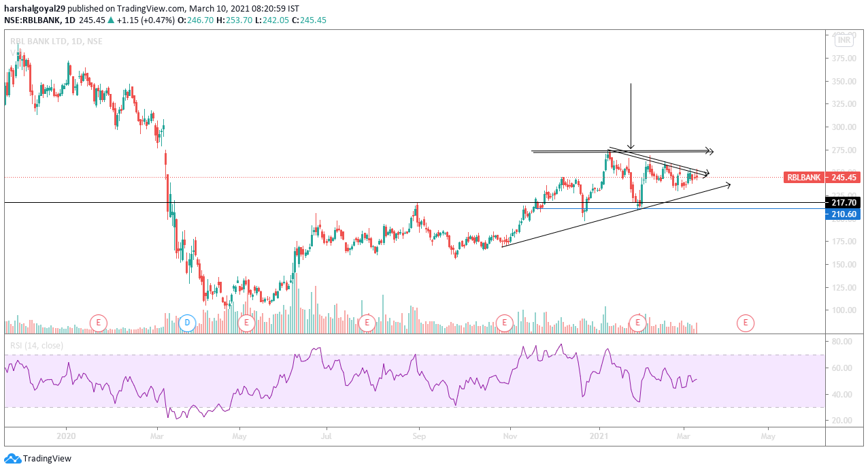Click the 125.00 price axis label

843,288
